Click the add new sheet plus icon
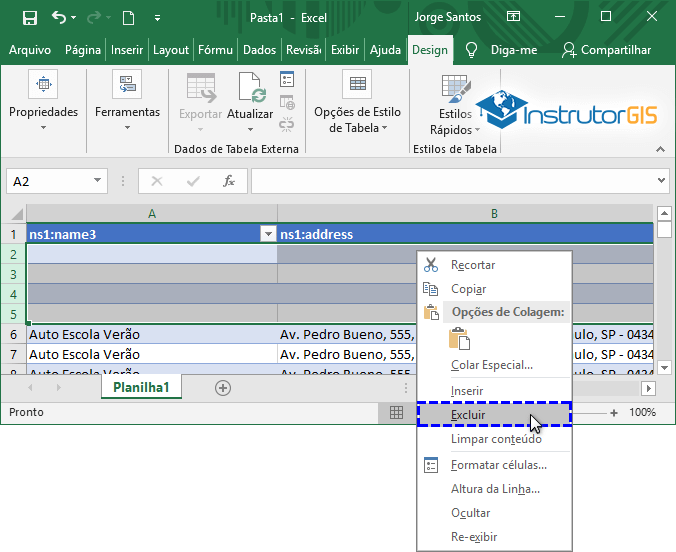This screenshot has height=552, width=676. pyautogui.click(x=223, y=388)
